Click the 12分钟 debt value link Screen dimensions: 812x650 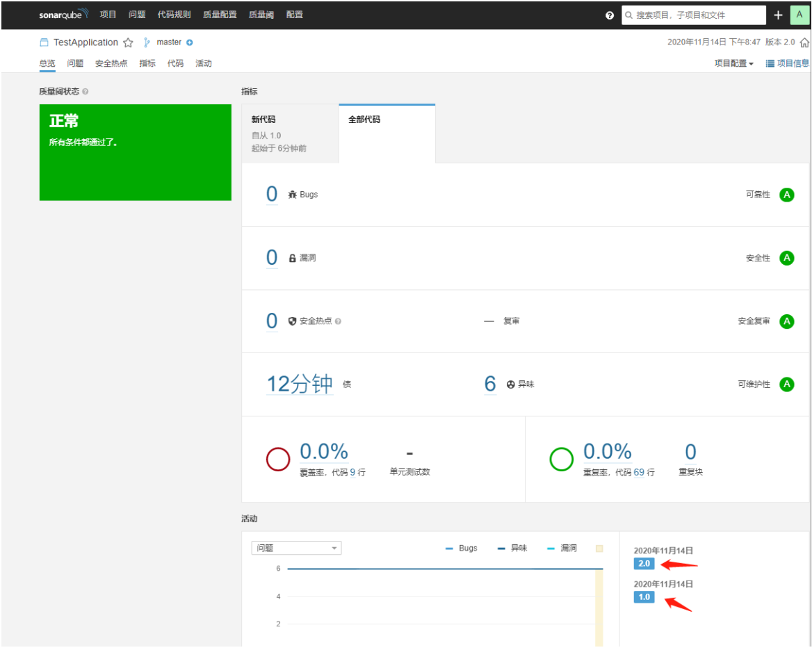coord(300,384)
